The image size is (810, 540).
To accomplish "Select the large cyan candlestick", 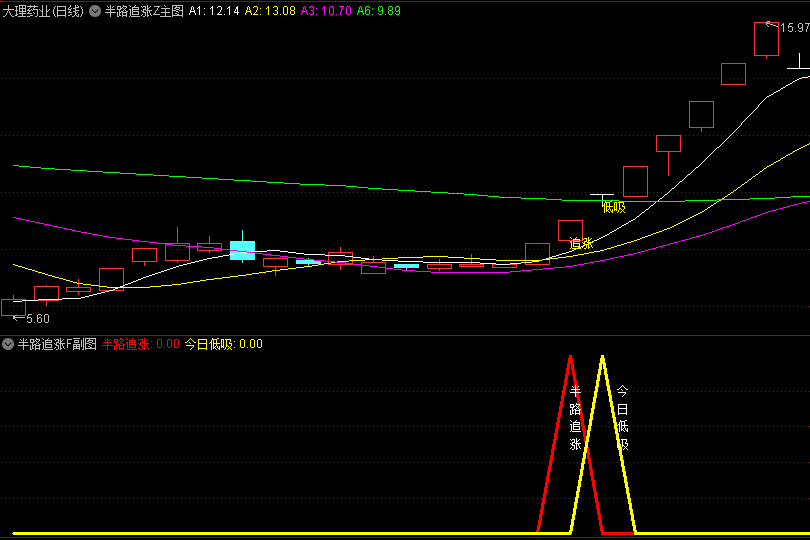I will point(242,249).
